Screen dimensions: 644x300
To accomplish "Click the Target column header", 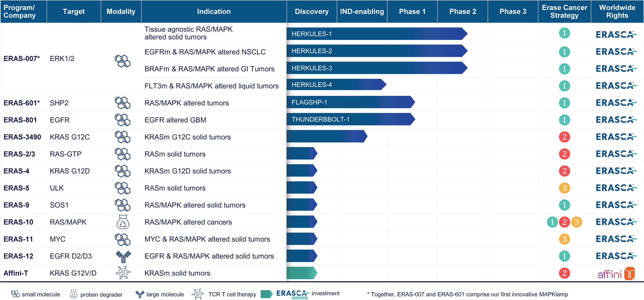I will click(74, 11).
